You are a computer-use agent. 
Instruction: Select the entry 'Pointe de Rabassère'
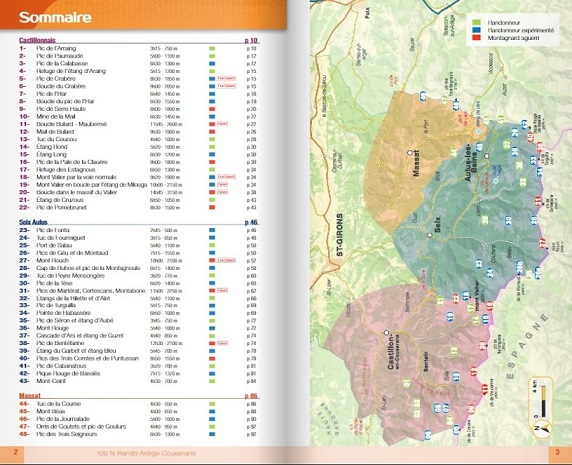click(64, 313)
